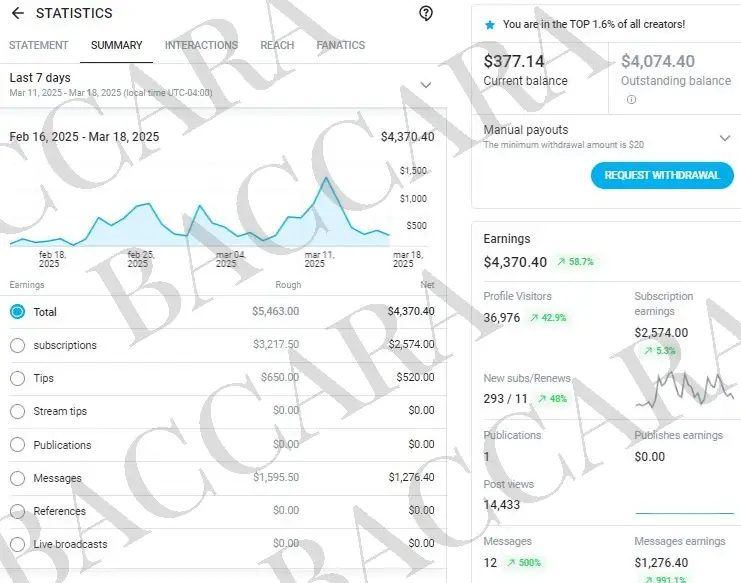Select the subscriptions radio button
Image resolution: width=741 pixels, height=583 pixels.
coord(17,345)
